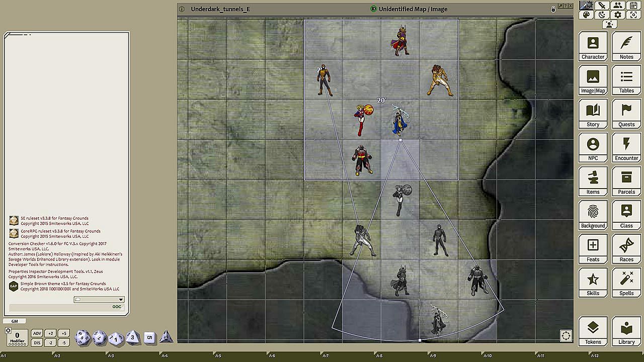Click the target frame icon in top toolbar
The height and width of the screenshot is (362, 644).
click(x=634, y=15)
